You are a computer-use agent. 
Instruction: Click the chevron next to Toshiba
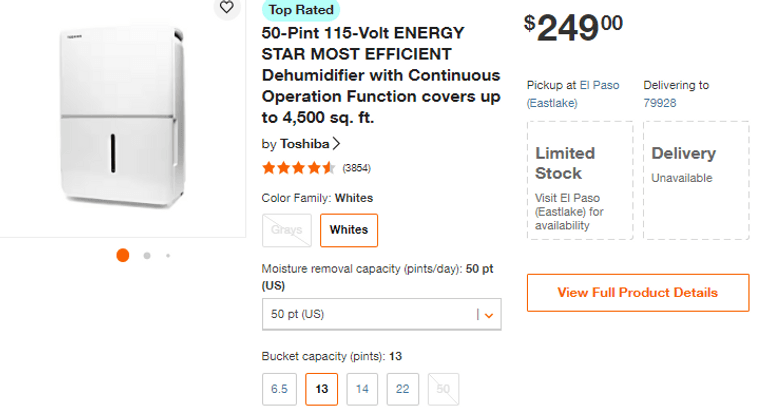tap(337, 144)
